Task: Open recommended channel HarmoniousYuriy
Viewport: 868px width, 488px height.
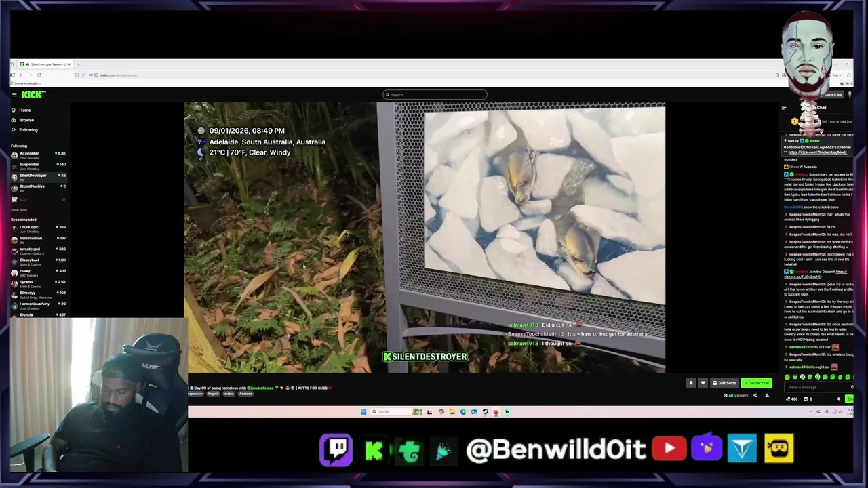Action: (38, 306)
